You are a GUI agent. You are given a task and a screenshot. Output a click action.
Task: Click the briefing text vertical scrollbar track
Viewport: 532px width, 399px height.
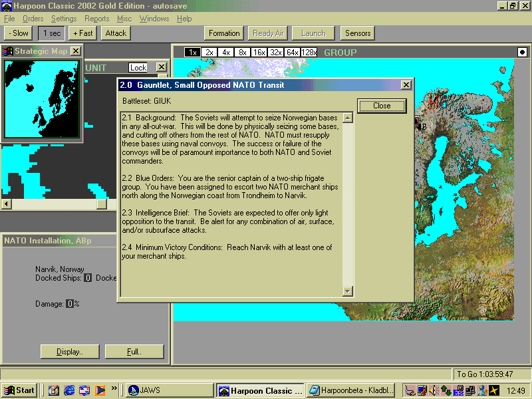[347, 204]
